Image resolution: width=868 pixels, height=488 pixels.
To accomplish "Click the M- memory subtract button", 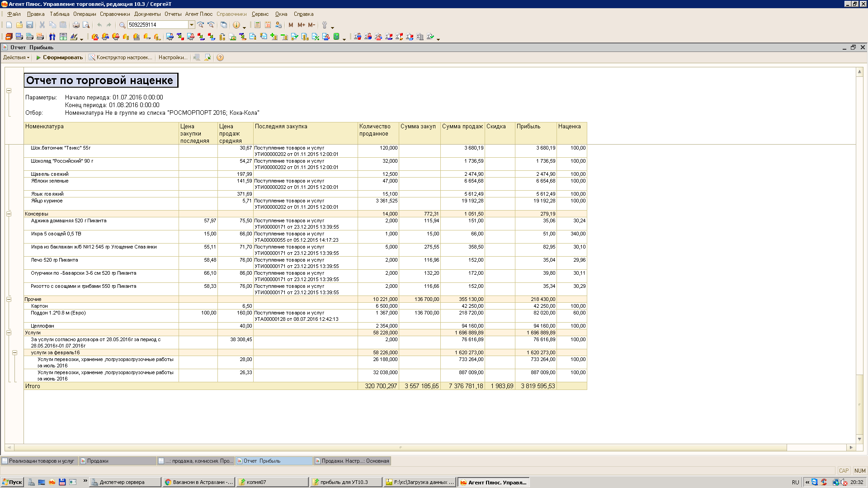I will [x=311, y=25].
